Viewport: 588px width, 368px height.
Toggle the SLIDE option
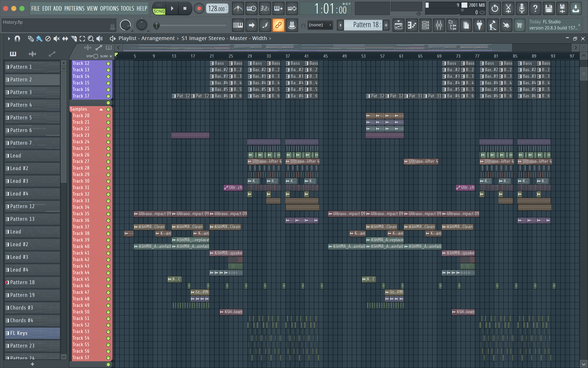point(111,56)
